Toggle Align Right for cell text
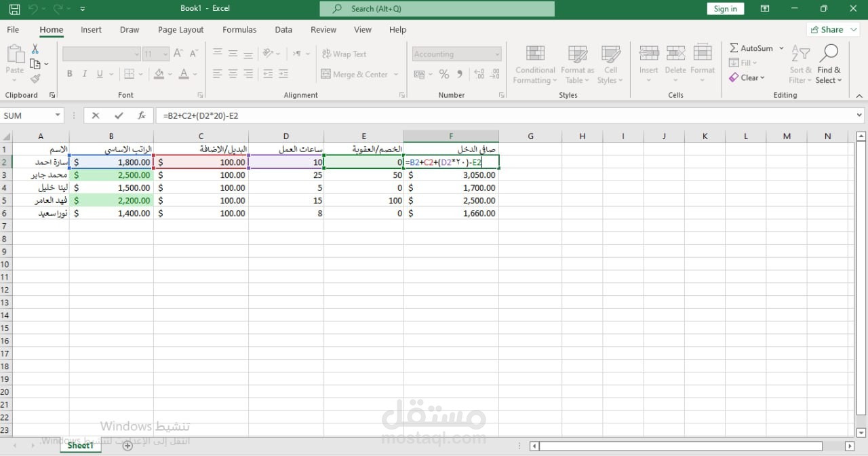The height and width of the screenshot is (456, 868). tap(248, 74)
